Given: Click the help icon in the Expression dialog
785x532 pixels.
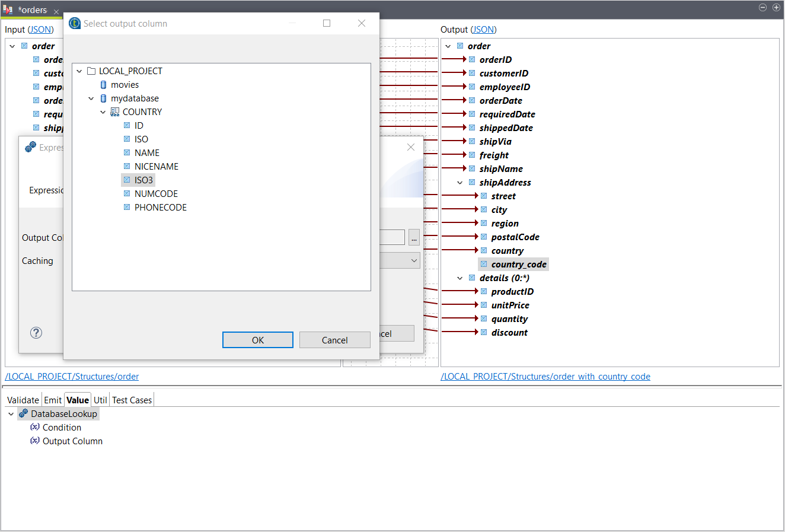Looking at the screenshot, I should click(36, 333).
